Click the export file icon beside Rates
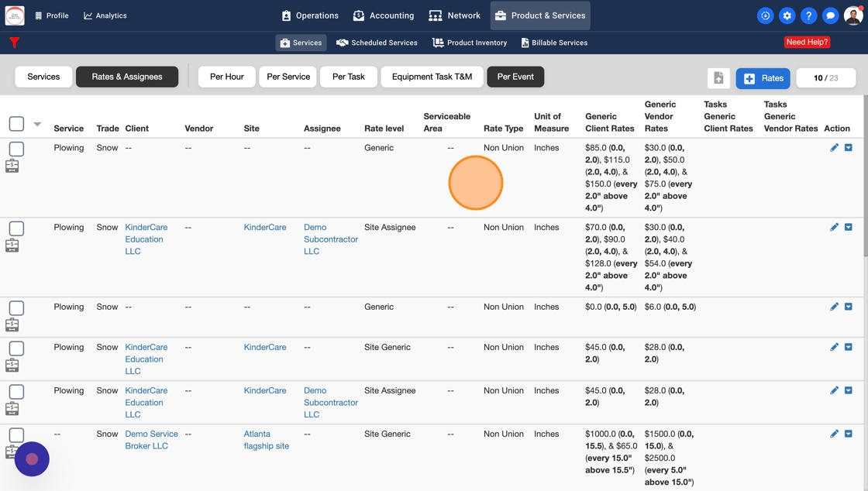Screen dimensions: 868x491 point(718,78)
